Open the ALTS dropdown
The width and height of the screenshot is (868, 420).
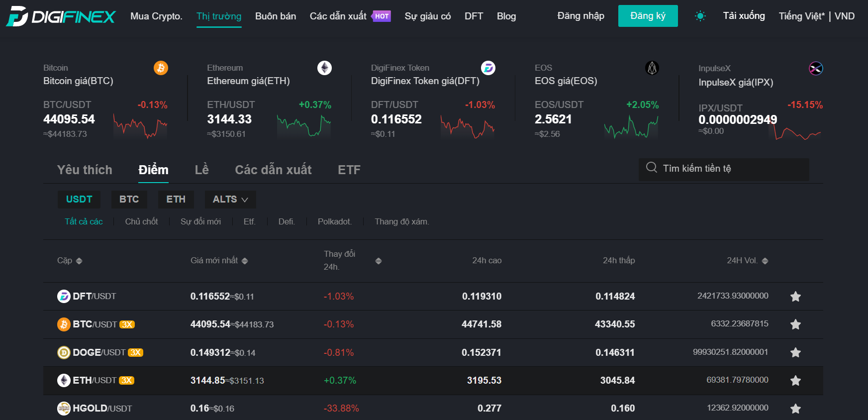230,199
